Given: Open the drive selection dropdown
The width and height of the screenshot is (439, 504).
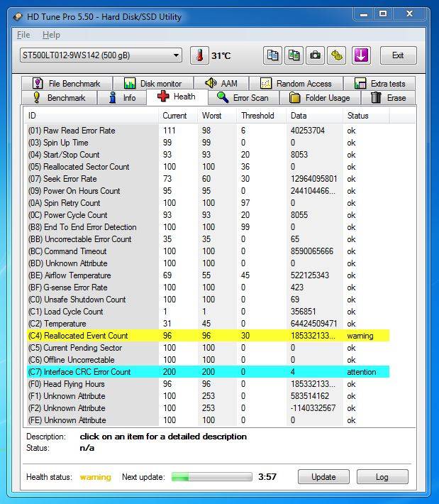Looking at the screenshot, I should (101, 55).
